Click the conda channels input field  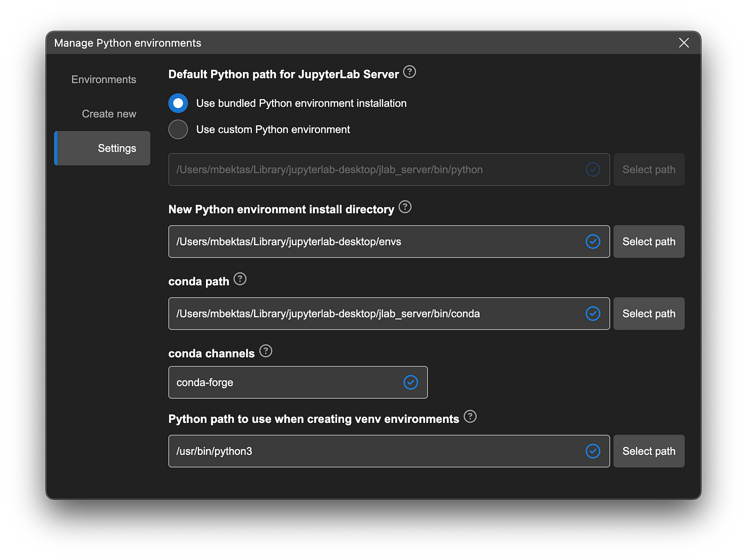(298, 382)
